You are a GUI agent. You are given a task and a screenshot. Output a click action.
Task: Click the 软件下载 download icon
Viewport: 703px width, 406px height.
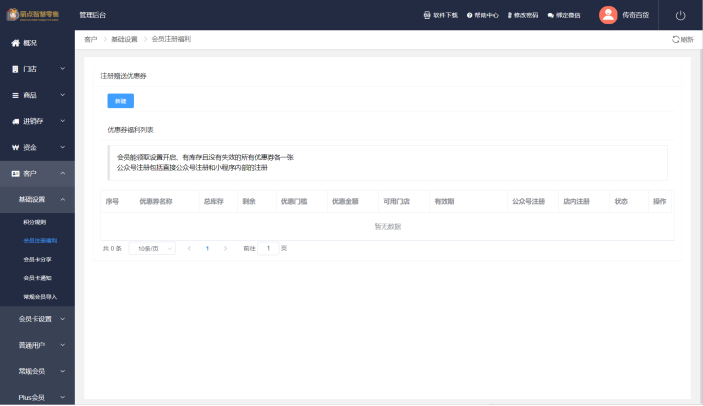coord(427,15)
